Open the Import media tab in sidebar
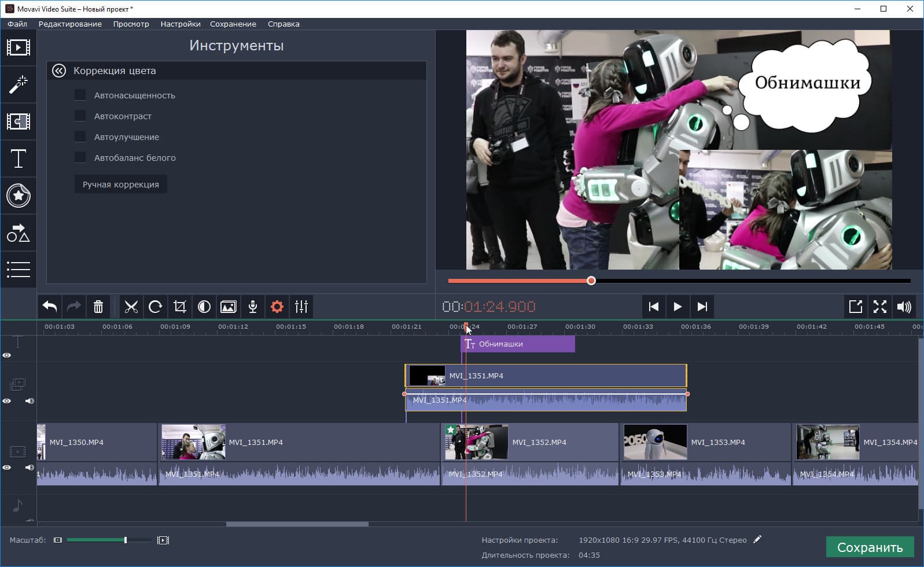Viewport: 924px width, 567px height. pos(19,47)
